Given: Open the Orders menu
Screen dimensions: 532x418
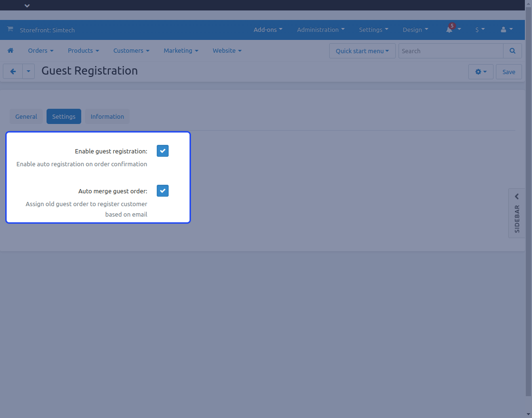Looking at the screenshot, I should [41, 50].
